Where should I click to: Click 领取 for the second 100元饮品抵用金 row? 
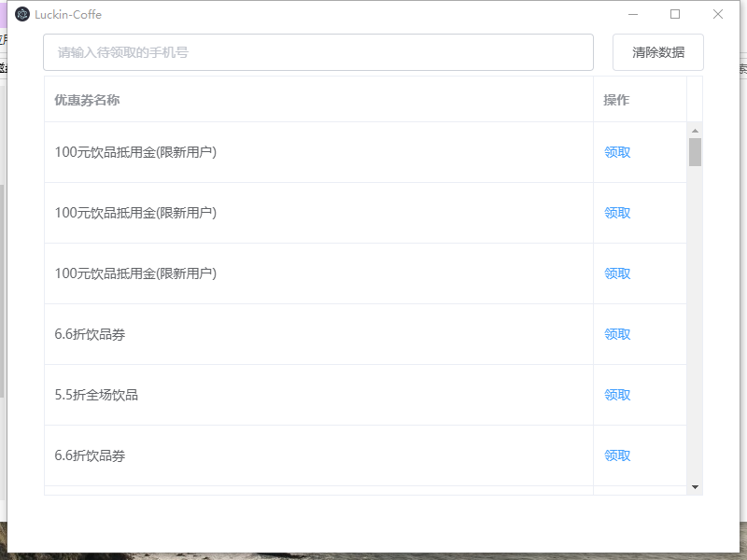click(617, 213)
